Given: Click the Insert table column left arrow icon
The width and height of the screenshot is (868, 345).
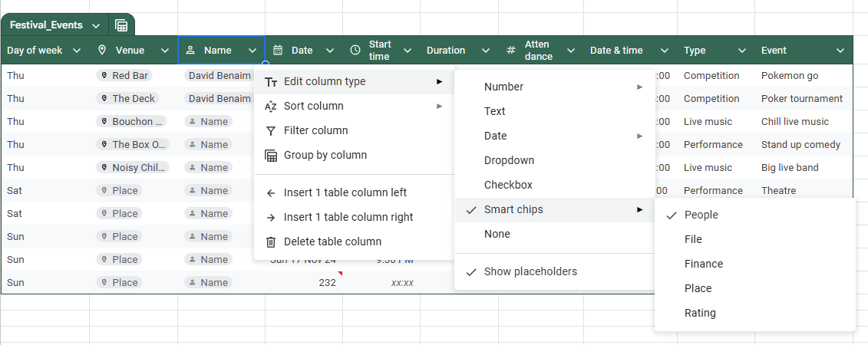Looking at the screenshot, I should click(x=270, y=192).
